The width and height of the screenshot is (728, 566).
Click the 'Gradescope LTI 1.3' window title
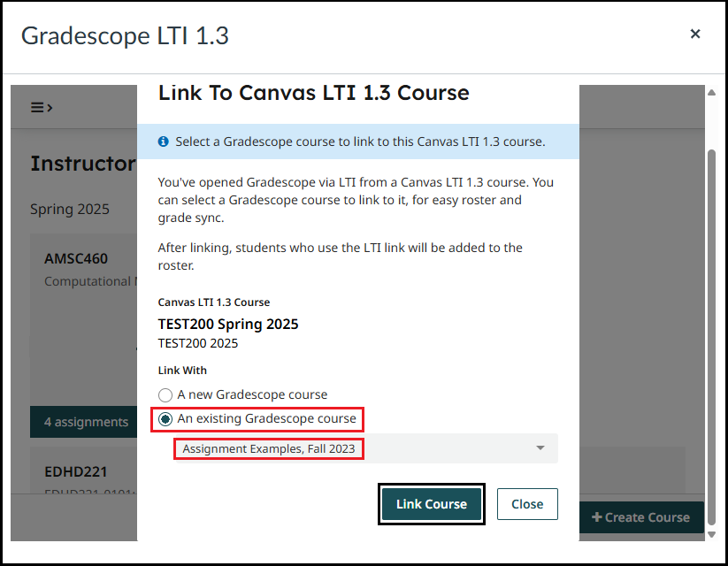[x=125, y=35]
